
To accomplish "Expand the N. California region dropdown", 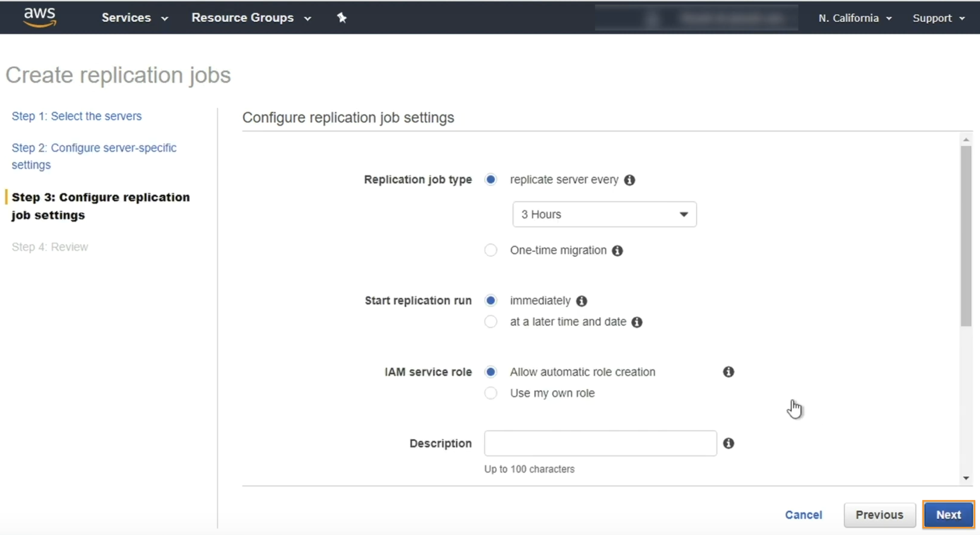I will pyautogui.click(x=854, y=18).
